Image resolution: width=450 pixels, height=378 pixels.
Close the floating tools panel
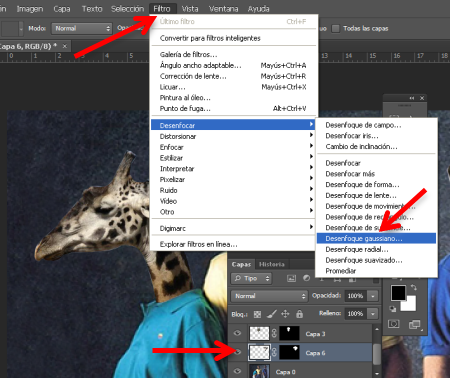422,98
